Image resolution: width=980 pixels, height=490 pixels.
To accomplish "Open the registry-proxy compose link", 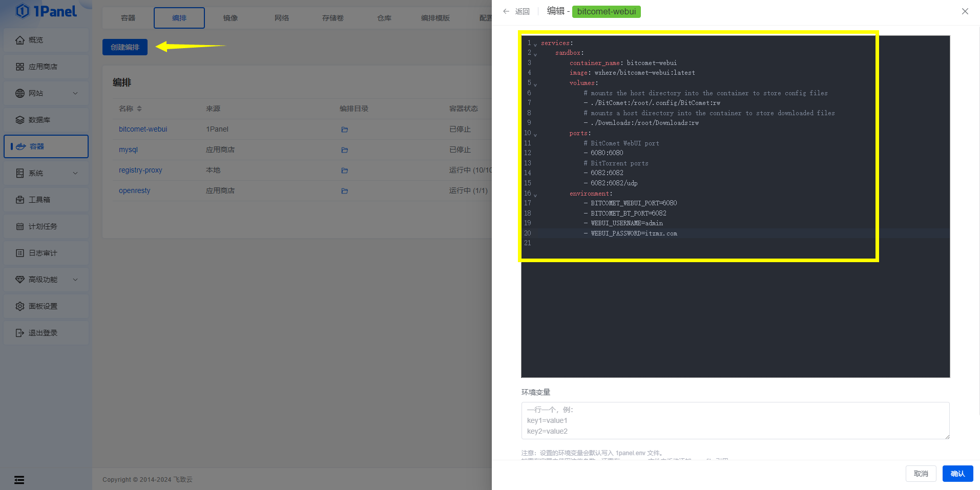I will tap(140, 170).
